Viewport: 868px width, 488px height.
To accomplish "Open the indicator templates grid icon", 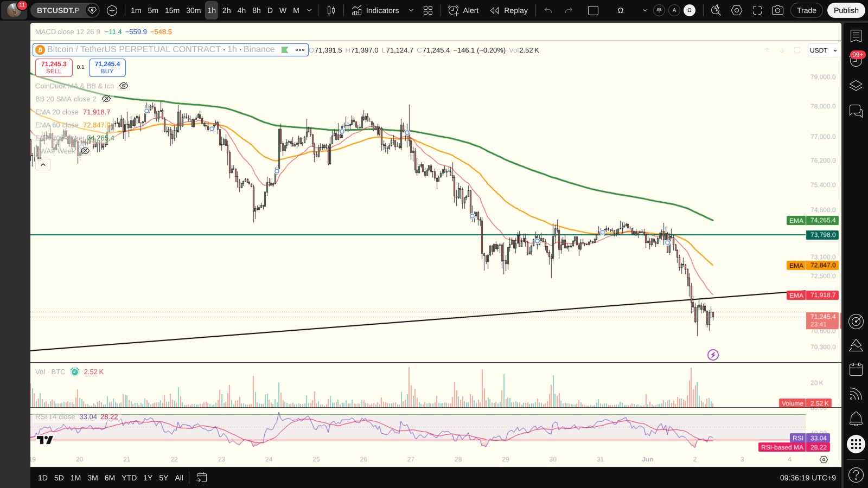I will coord(428,10).
